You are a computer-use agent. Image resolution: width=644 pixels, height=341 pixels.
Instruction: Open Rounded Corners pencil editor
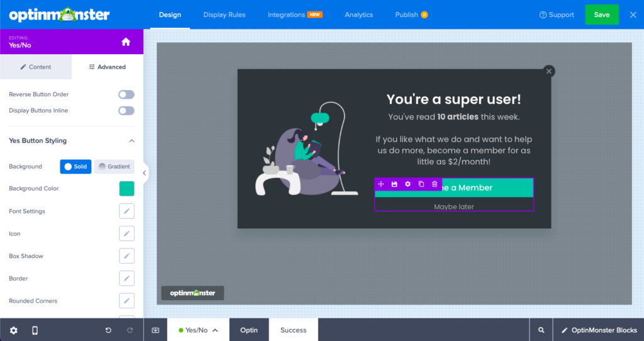[x=126, y=301]
